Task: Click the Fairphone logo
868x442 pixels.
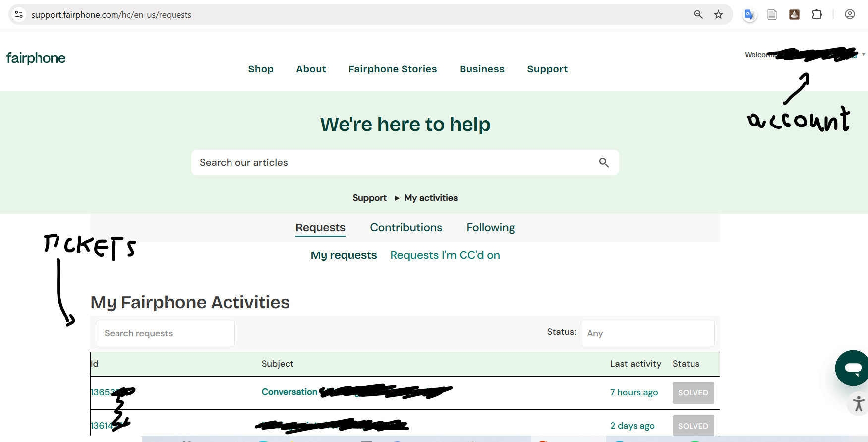Action: [36, 58]
